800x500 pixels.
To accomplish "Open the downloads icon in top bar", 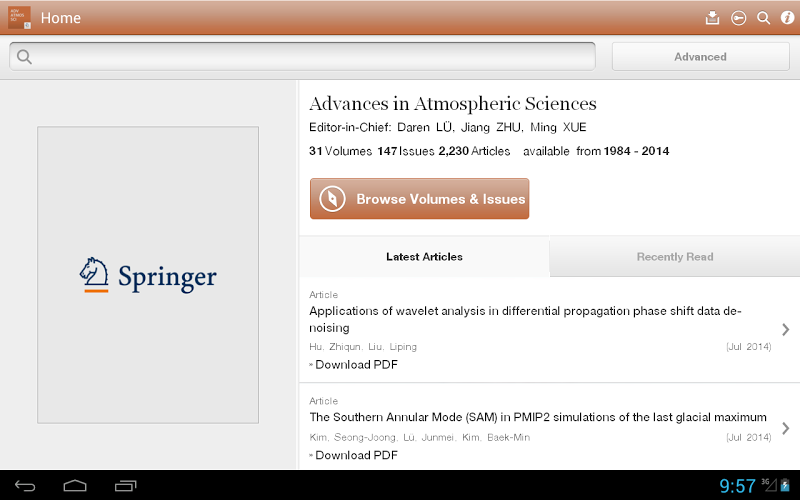I will (x=712, y=18).
